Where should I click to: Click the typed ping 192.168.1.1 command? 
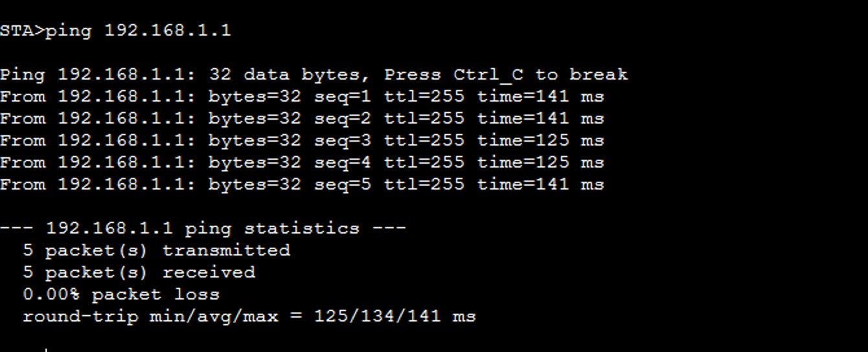click(138, 30)
